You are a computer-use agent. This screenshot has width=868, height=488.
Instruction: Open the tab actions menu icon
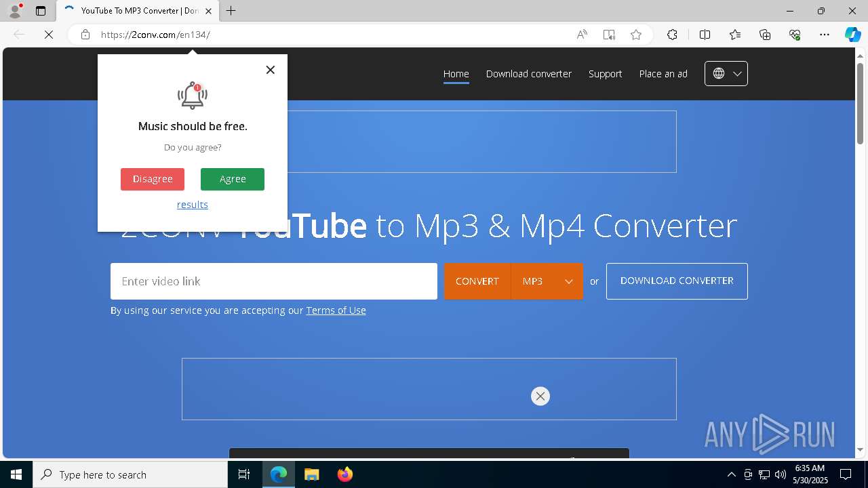[41, 11]
